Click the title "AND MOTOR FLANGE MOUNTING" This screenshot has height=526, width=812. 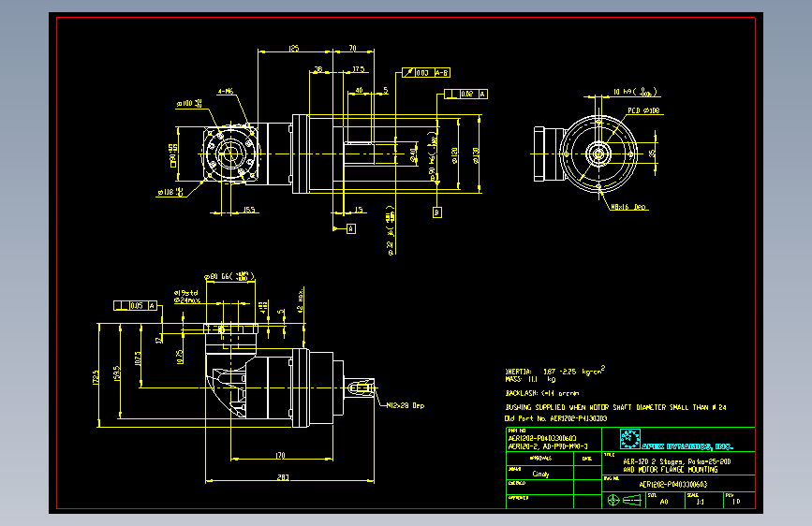point(670,470)
